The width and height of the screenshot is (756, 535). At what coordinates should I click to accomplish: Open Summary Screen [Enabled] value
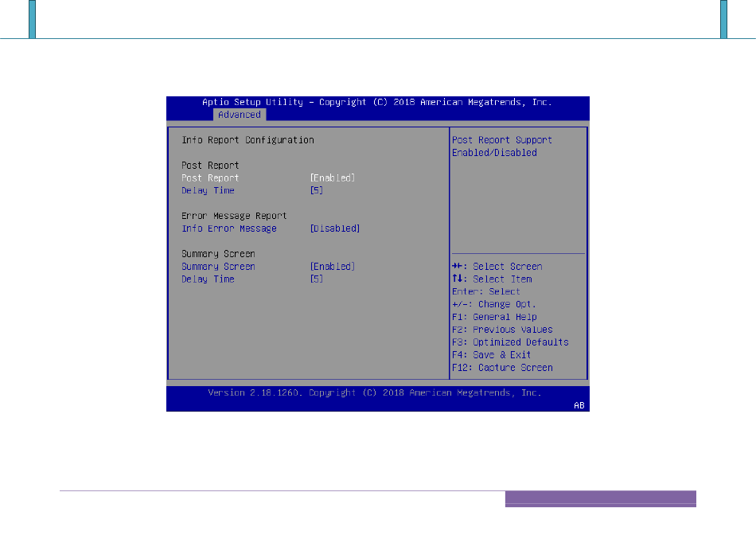tap(332, 267)
